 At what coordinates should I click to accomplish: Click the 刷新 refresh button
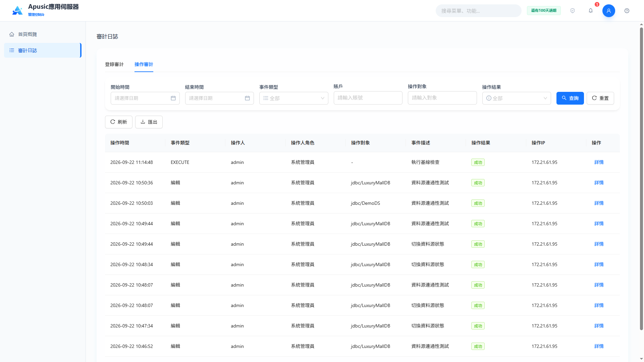point(118,122)
